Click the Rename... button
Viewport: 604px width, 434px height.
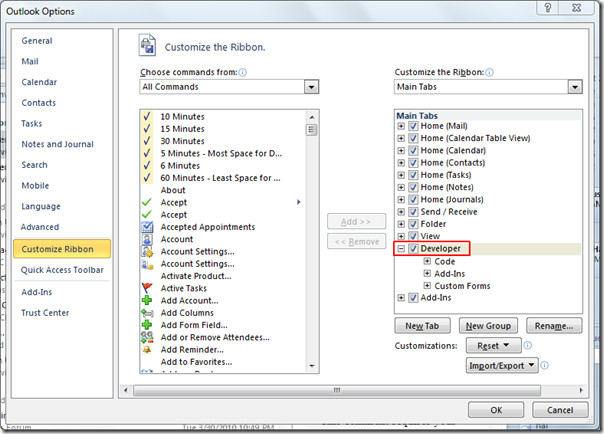pos(554,326)
